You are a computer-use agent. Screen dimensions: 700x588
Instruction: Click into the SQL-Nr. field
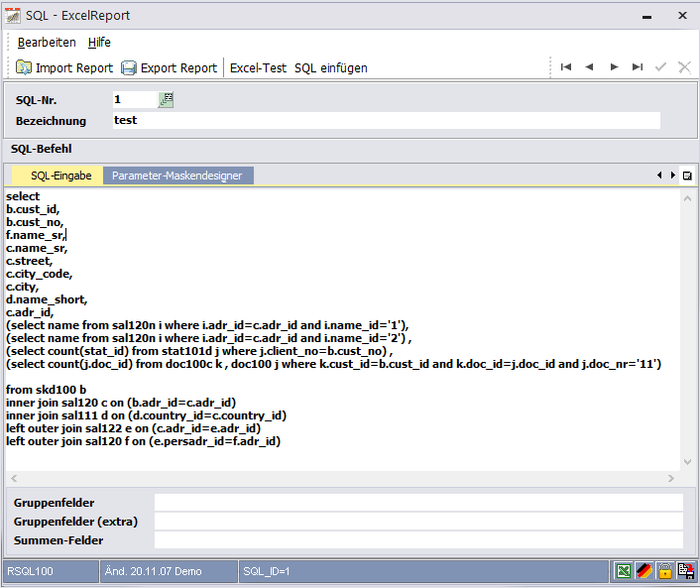tap(135, 99)
